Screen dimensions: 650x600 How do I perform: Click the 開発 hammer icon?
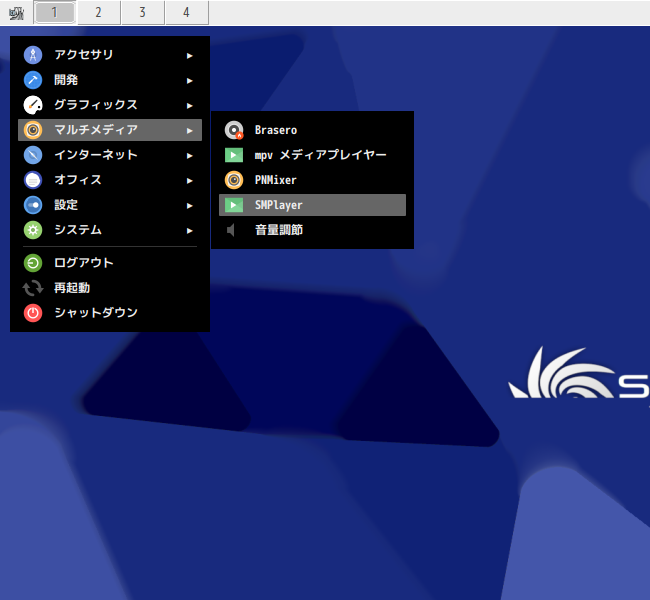tap(33, 80)
